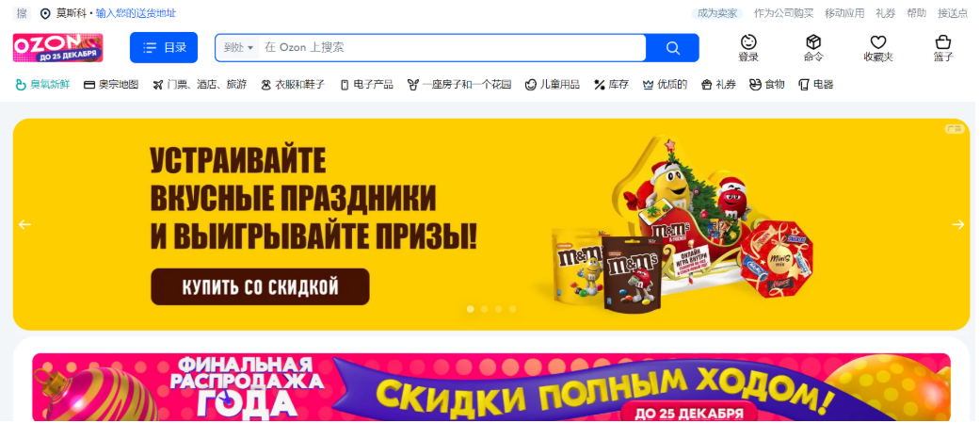Open the 电子产品 category
The image size is (980, 423).
367,85
